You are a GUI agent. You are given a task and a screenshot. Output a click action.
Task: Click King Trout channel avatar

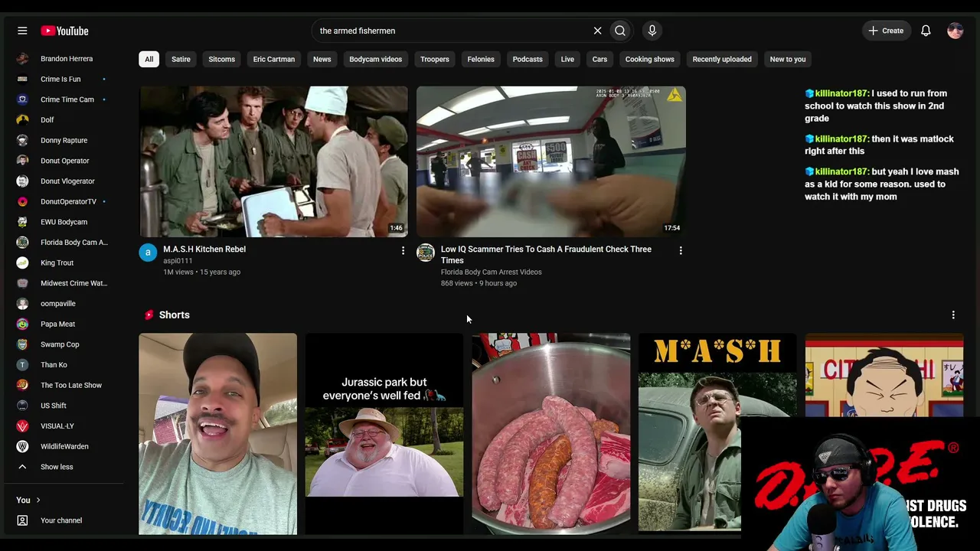click(23, 262)
